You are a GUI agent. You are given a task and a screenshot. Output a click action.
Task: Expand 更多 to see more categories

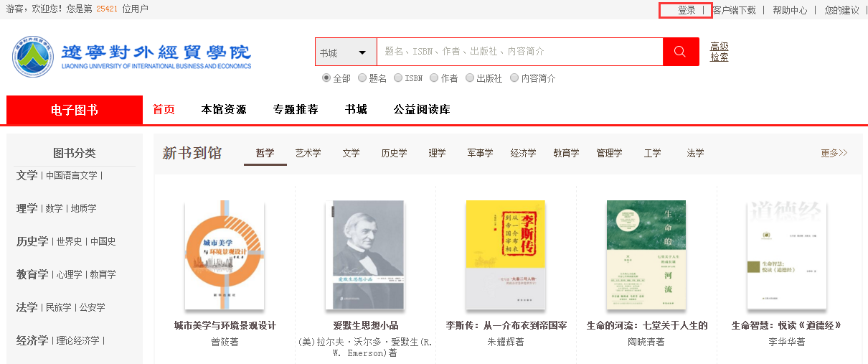point(834,153)
